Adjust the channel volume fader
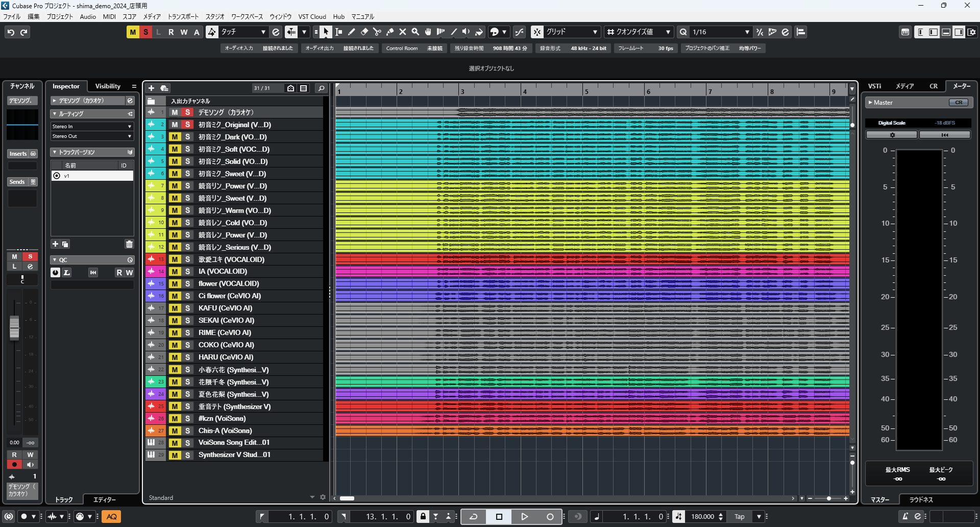This screenshot has height=527, width=980. point(14,328)
